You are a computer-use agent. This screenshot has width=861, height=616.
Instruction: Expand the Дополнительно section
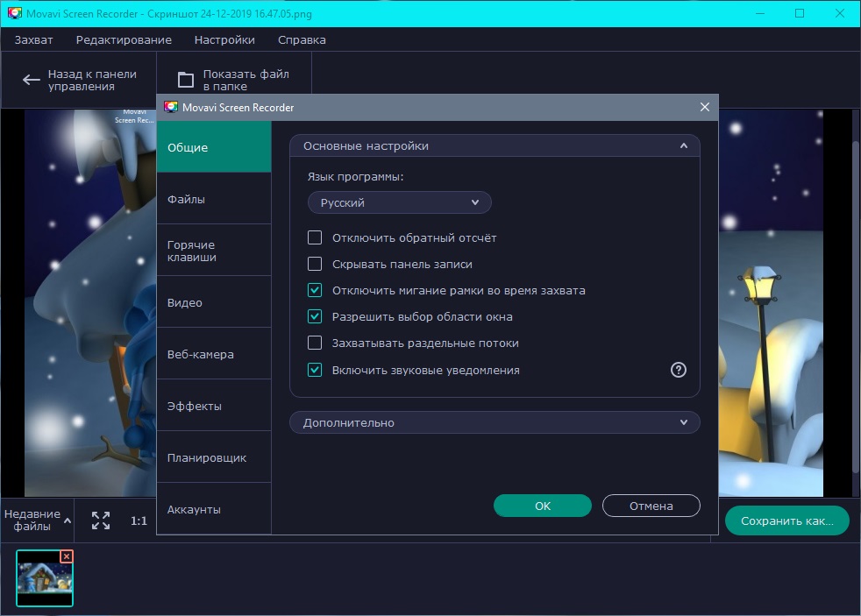495,422
